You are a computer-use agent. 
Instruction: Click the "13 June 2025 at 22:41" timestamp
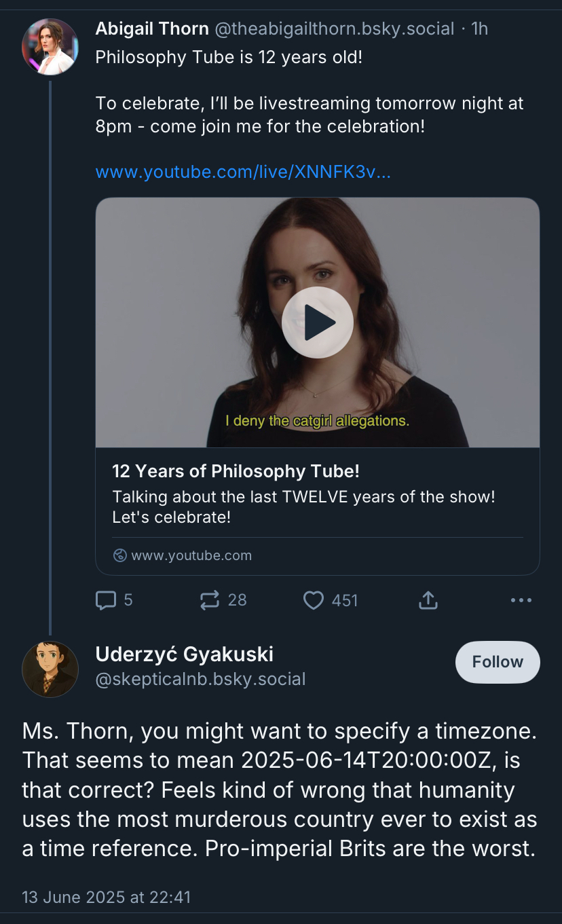[107, 897]
